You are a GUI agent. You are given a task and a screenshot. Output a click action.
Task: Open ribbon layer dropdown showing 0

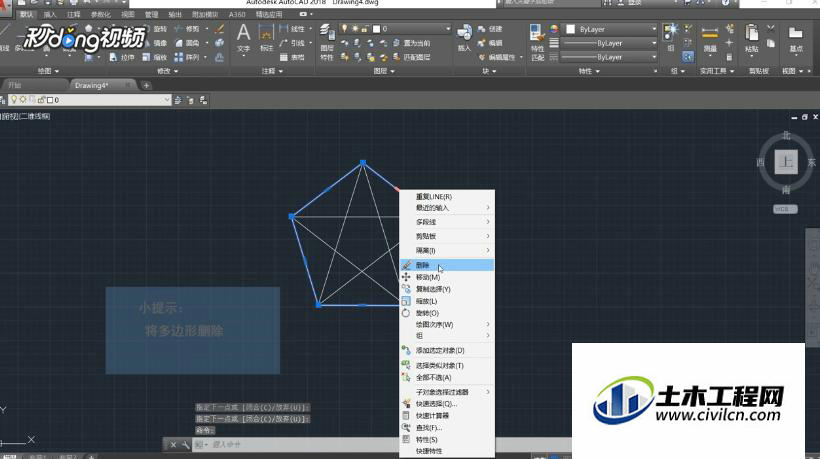coord(395,29)
